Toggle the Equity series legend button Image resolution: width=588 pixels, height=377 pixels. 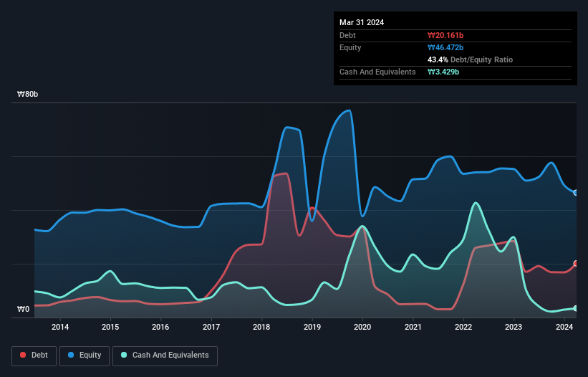click(x=85, y=355)
